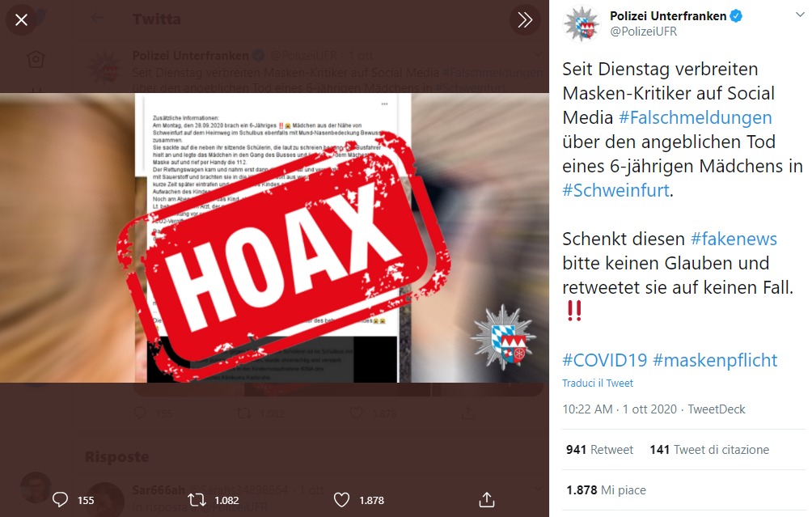This screenshot has height=517, width=812.
Task: Open share menu with upload icon
Action: point(486,500)
